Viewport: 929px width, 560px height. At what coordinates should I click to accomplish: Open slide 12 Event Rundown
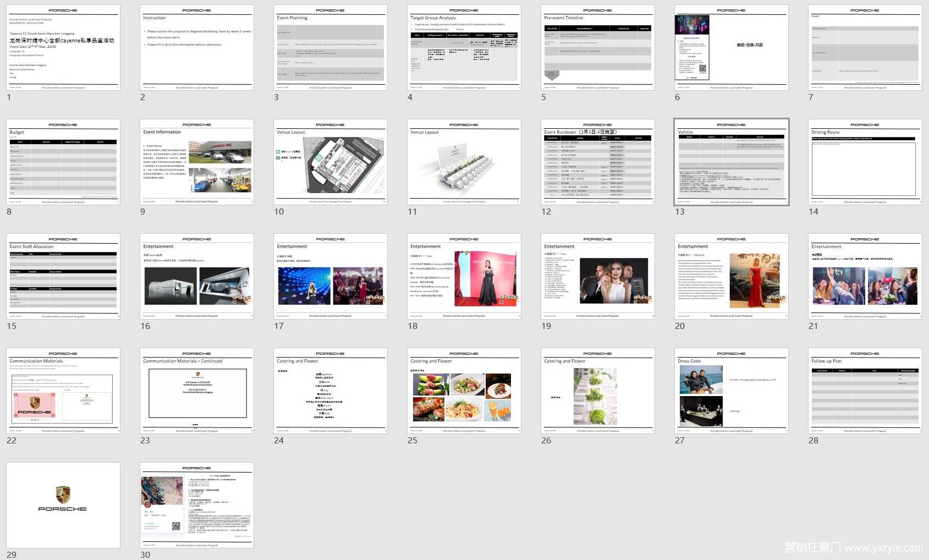598,162
